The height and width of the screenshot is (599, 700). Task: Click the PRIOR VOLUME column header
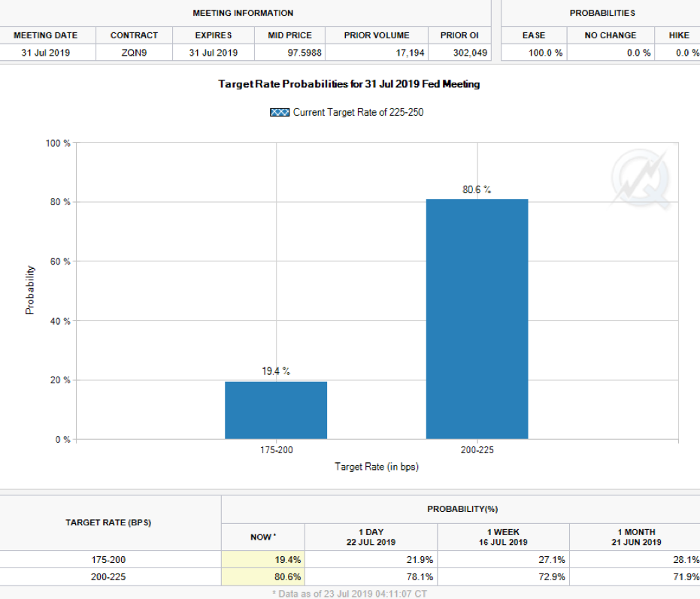point(377,35)
